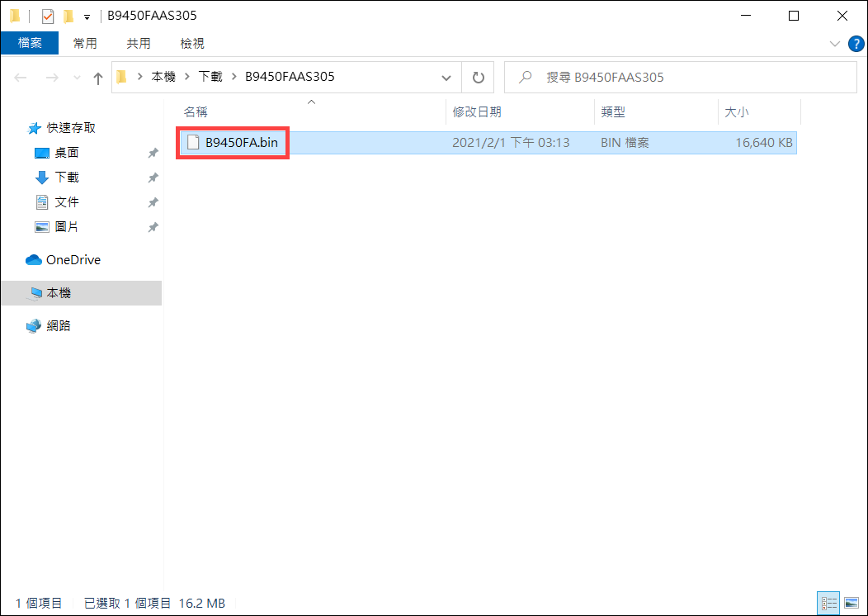Expand the ribbon with chevron
868x616 pixels.
[833, 43]
